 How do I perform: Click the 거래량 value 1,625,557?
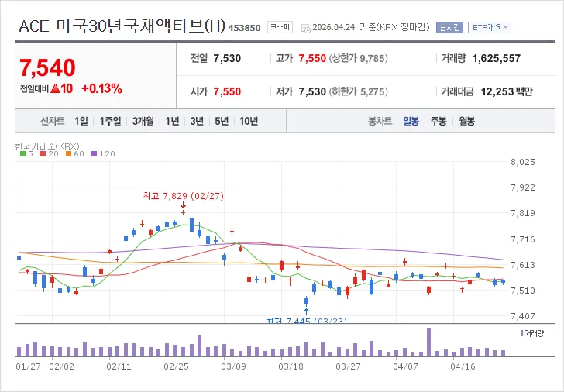click(497, 58)
